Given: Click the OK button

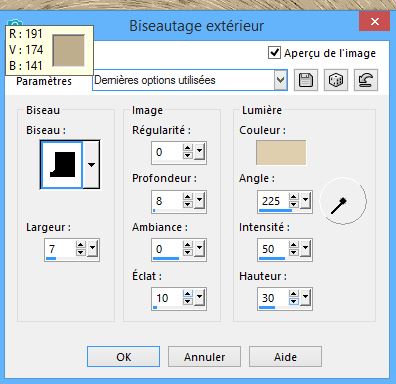Looking at the screenshot, I should point(123,357).
